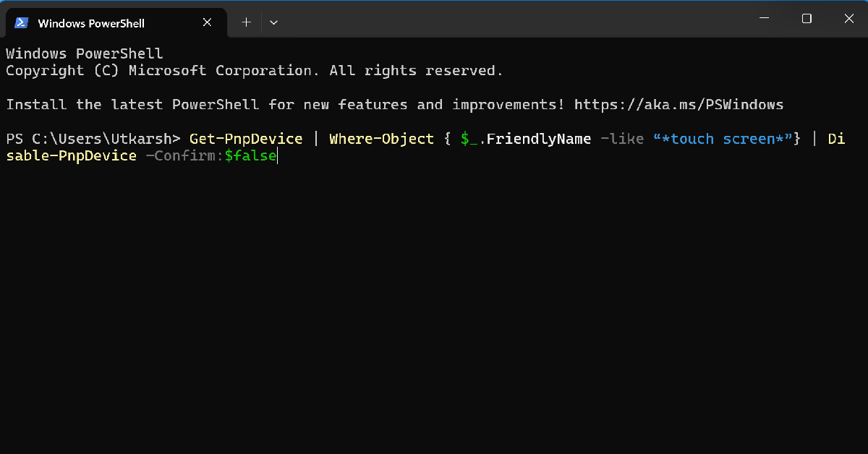
Task: Close the Windows PowerShell tab
Action: tap(207, 22)
